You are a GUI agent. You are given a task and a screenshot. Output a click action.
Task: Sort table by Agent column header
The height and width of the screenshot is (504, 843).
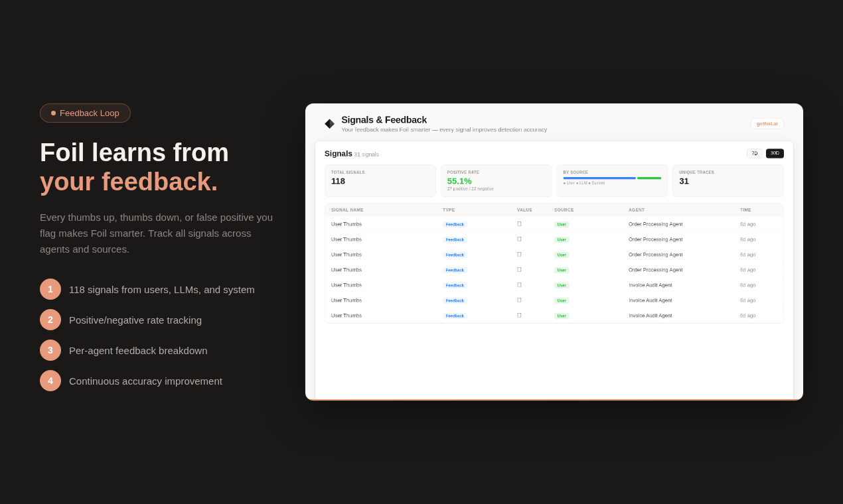click(x=637, y=210)
